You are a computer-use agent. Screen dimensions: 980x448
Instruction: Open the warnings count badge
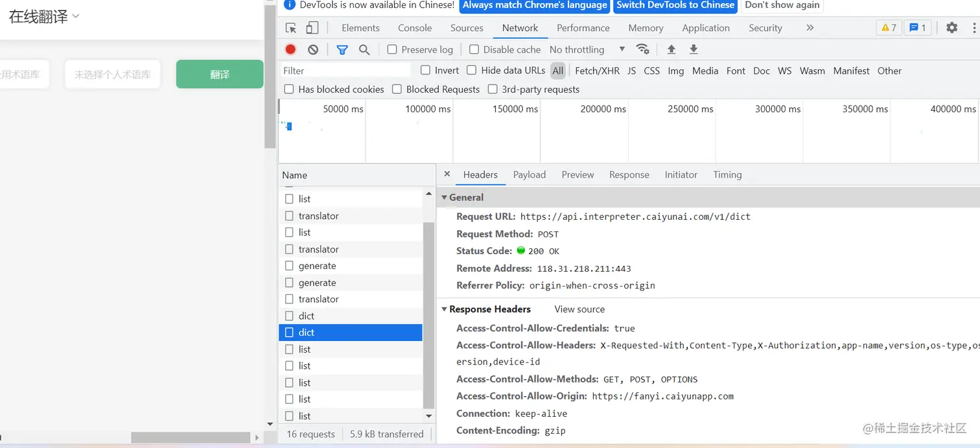tap(889, 28)
